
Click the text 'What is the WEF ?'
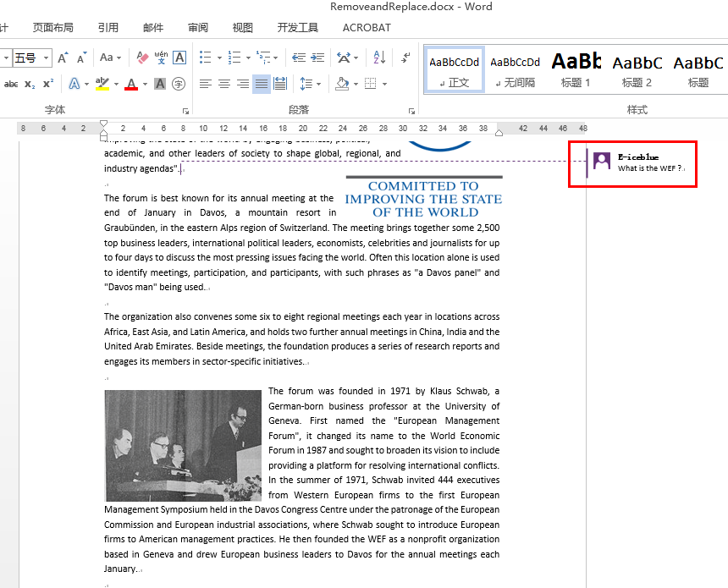649,168
